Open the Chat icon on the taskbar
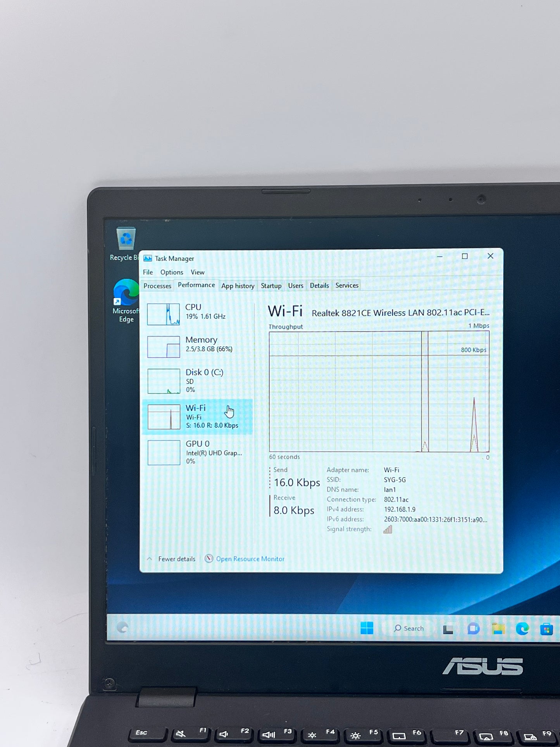The image size is (560, 747). click(x=473, y=629)
